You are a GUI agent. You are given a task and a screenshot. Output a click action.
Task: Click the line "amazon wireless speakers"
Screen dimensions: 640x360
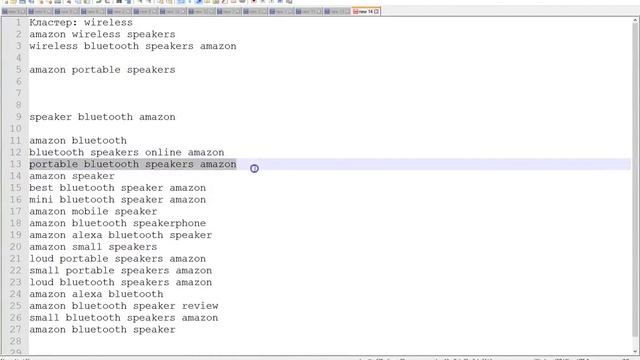(x=102, y=34)
